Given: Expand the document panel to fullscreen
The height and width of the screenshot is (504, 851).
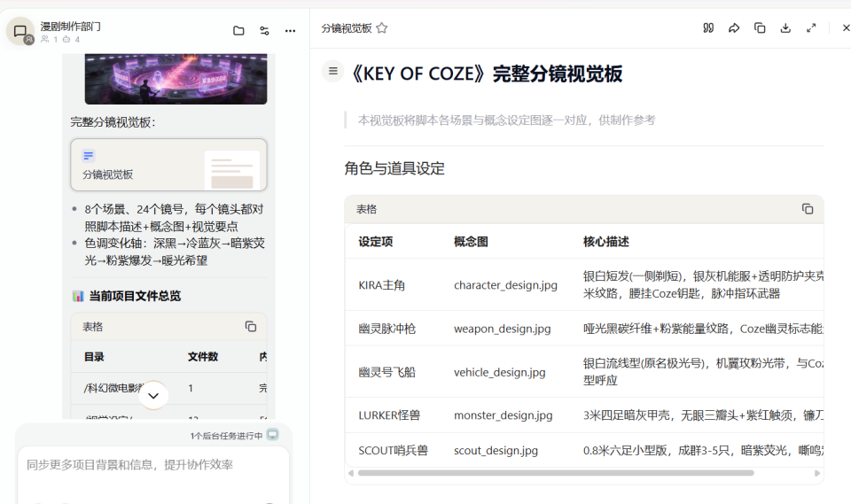Looking at the screenshot, I should [x=811, y=28].
